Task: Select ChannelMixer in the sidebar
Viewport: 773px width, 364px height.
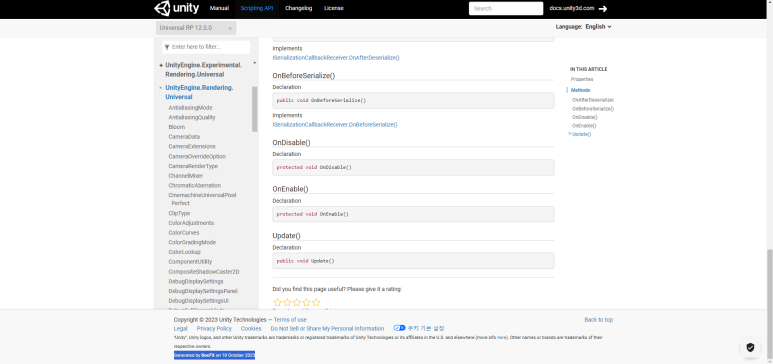Action: pos(185,176)
